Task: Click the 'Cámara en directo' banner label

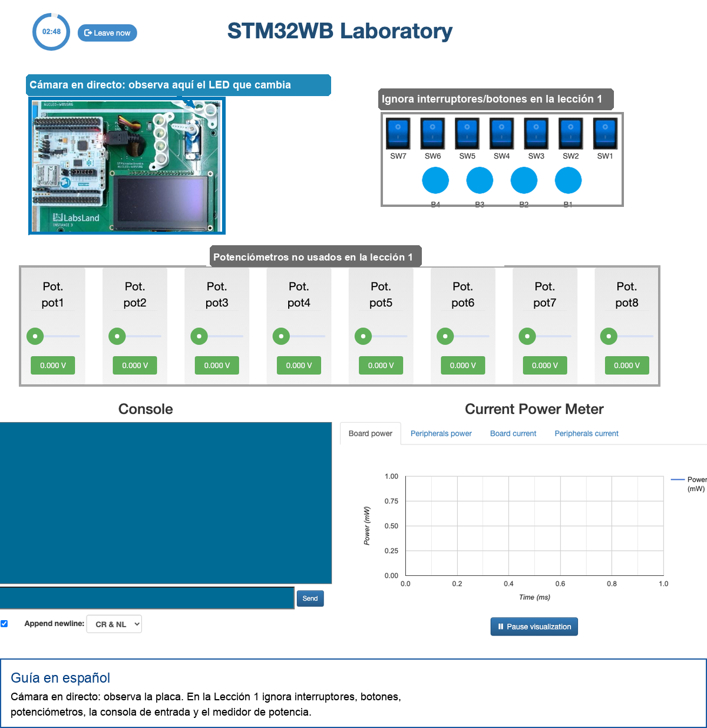Action: point(178,85)
